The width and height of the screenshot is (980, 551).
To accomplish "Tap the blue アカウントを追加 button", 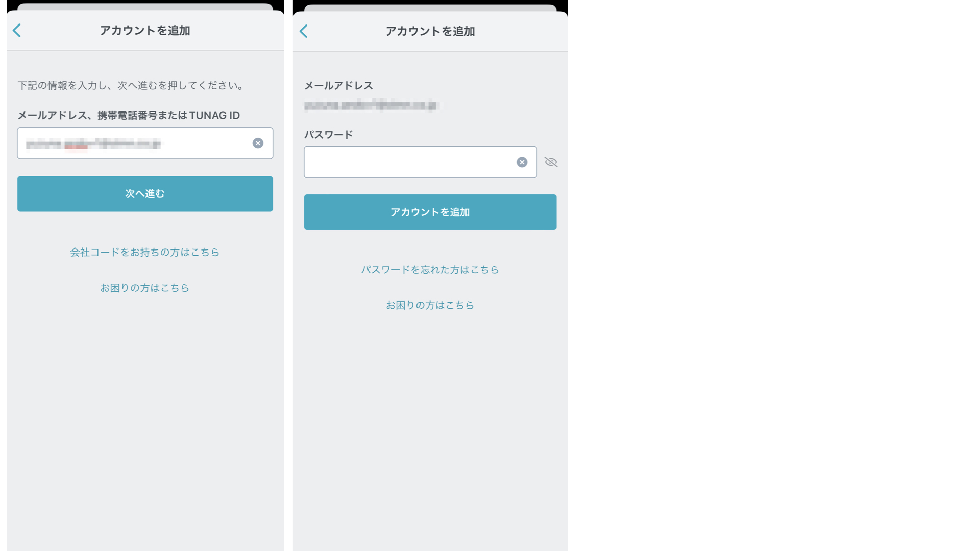I will tap(430, 212).
